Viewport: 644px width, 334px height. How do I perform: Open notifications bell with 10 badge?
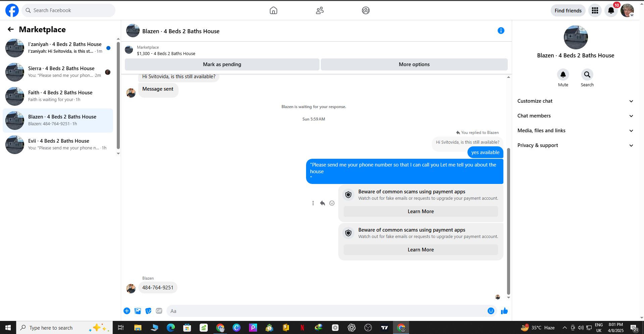coord(611,10)
